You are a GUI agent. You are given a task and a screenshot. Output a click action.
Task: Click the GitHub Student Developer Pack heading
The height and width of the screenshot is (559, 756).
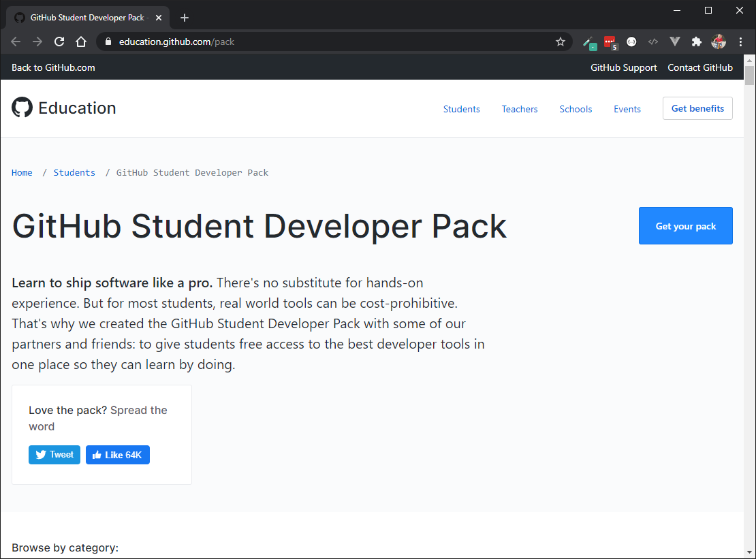click(x=259, y=227)
